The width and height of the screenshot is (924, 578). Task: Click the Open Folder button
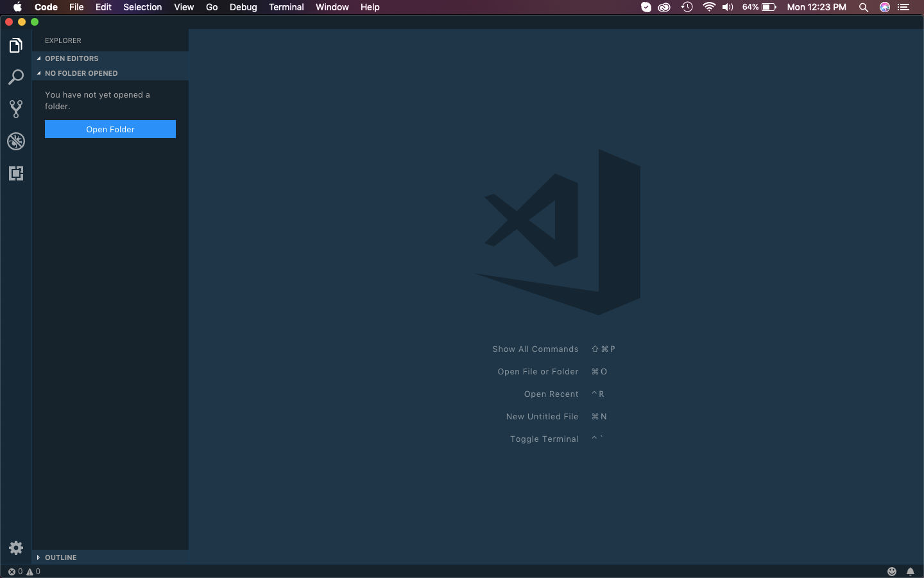(110, 129)
